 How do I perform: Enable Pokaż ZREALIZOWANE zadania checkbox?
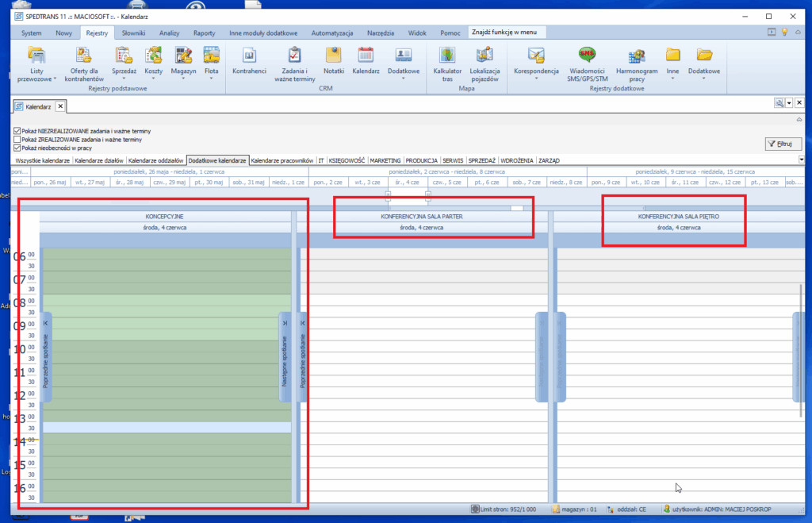(17, 139)
